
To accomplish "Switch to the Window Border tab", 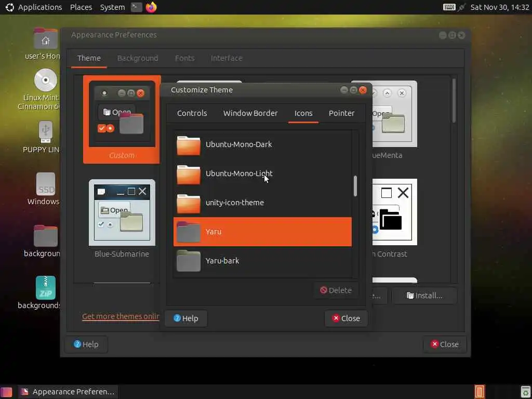I will tap(250, 113).
